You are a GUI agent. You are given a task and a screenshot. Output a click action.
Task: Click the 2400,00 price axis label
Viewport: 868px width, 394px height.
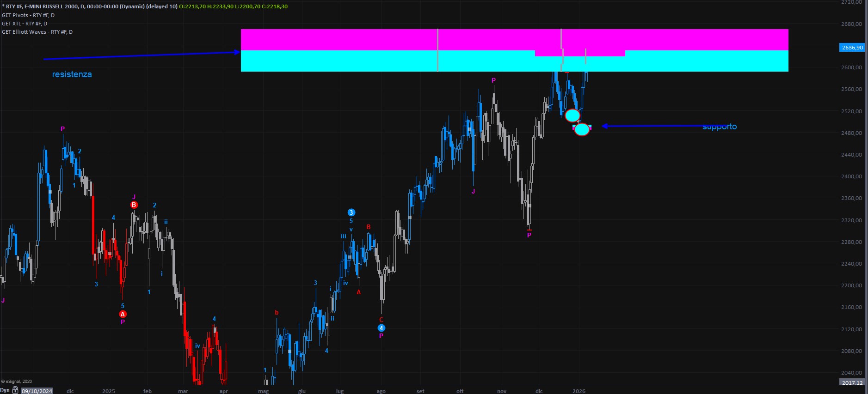click(x=851, y=176)
